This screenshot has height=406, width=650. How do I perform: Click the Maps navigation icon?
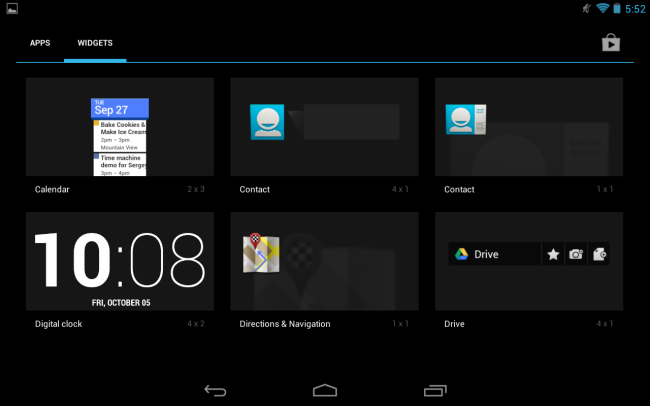pyautogui.click(x=261, y=253)
